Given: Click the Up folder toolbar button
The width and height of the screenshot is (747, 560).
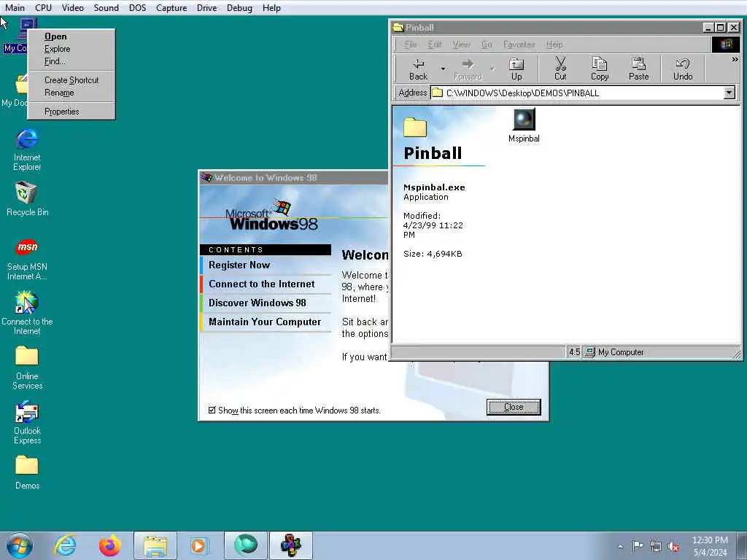Looking at the screenshot, I should [x=516, y=69].
